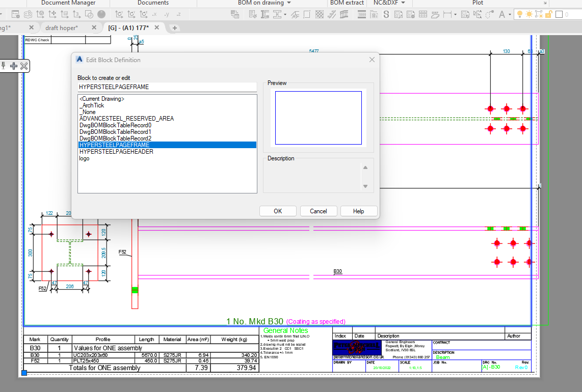582x392 pixels.
Task: Toggle the layer lightbulb on/off control
Action: (x=520, y=14)
